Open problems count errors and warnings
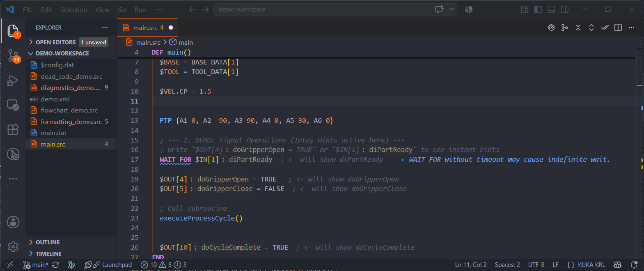Viewport: 644px width, 271px height. [163, 265]
